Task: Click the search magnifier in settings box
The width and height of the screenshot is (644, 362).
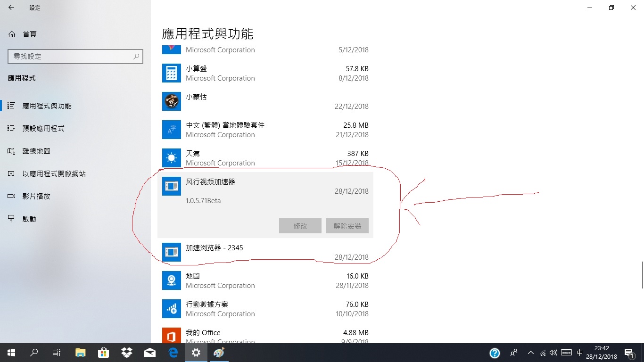Action: [136, 56]
